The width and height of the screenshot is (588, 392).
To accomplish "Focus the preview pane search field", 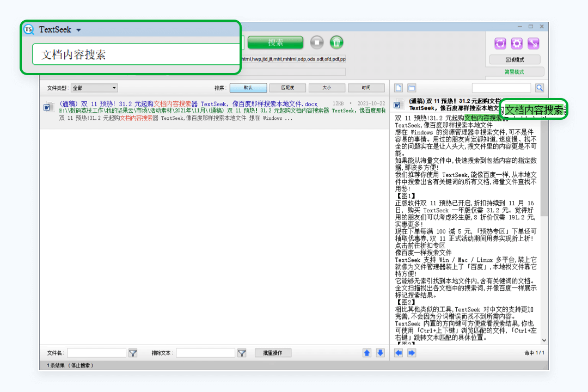I will (x=501, y=88).
